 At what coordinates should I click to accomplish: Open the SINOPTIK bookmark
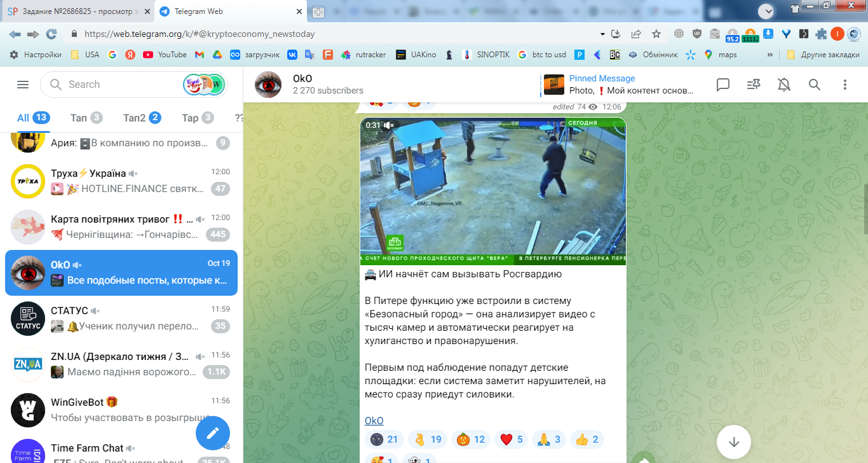click(x=486, y=55)
